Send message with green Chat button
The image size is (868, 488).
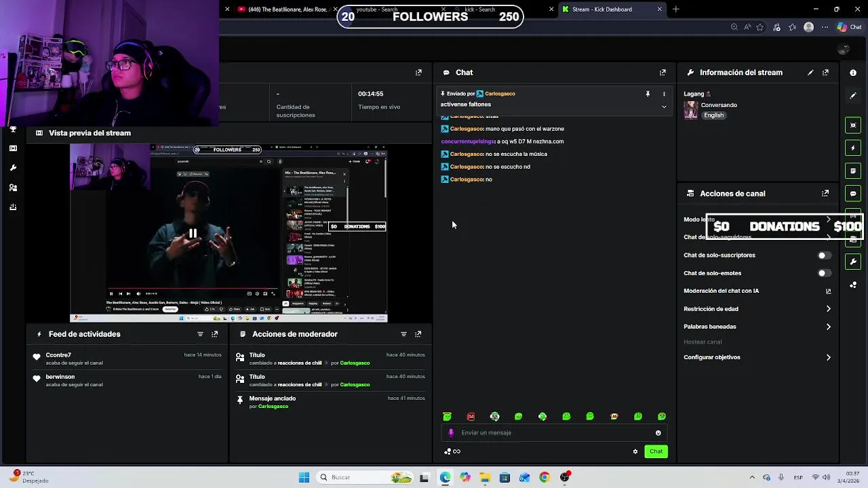pyautogui.click(x=656, y=451)
